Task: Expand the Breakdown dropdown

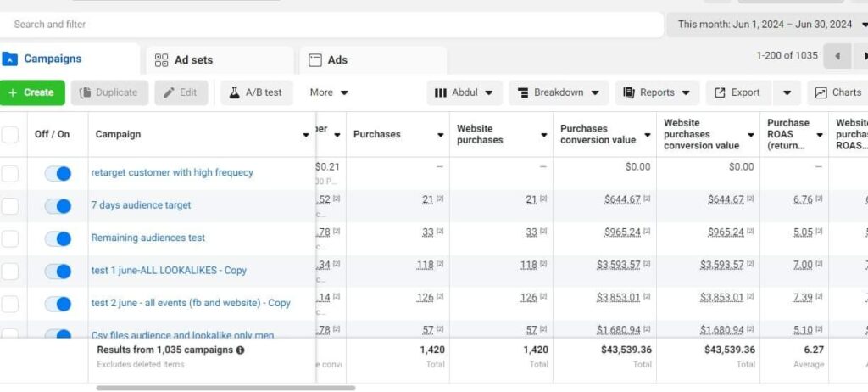Action: pos(559,92)
